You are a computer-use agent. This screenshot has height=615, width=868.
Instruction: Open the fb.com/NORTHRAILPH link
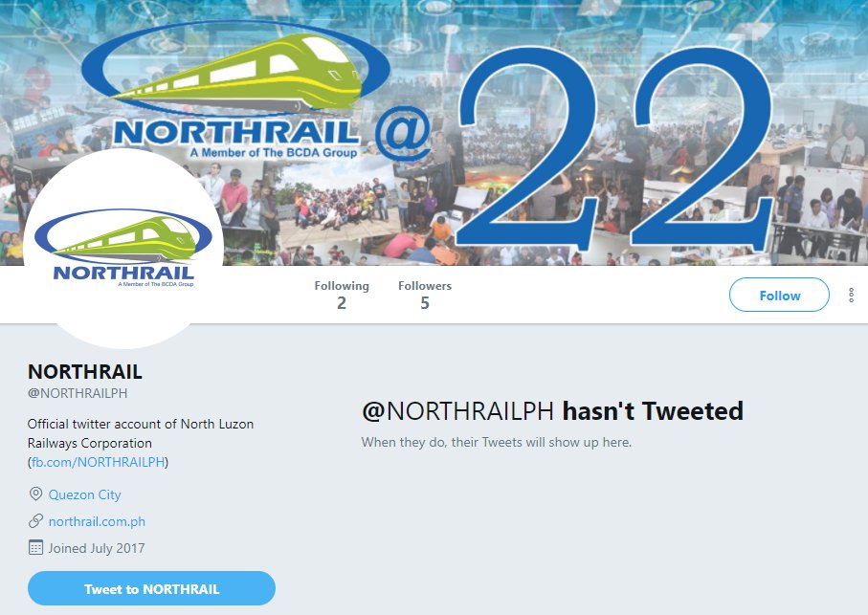point(98,462)
